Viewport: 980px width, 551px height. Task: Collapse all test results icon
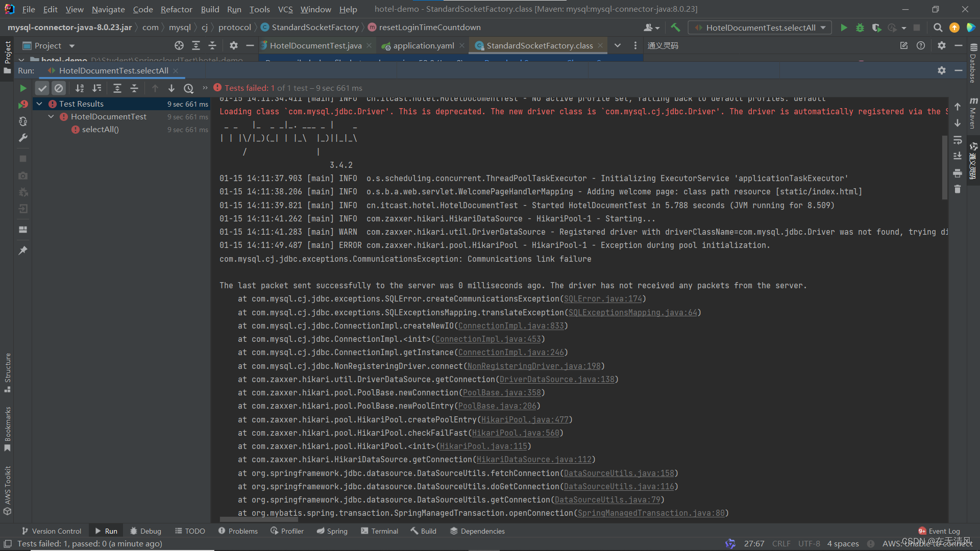[134, 88]
